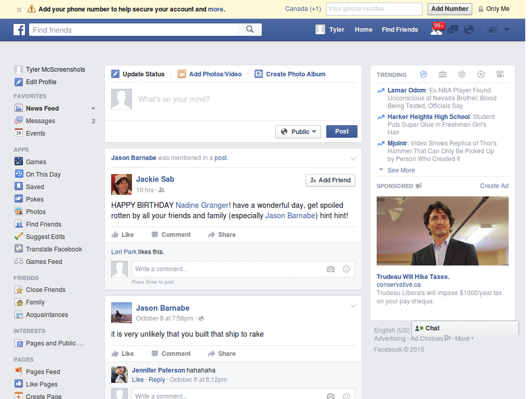Open friend requests icon with 99+ badge

(x=436, y=30)
